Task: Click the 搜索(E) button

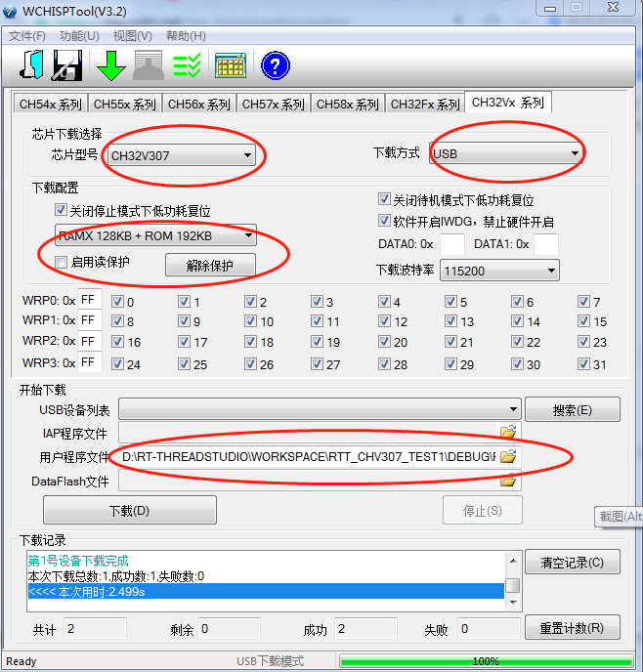Action: 573,409
